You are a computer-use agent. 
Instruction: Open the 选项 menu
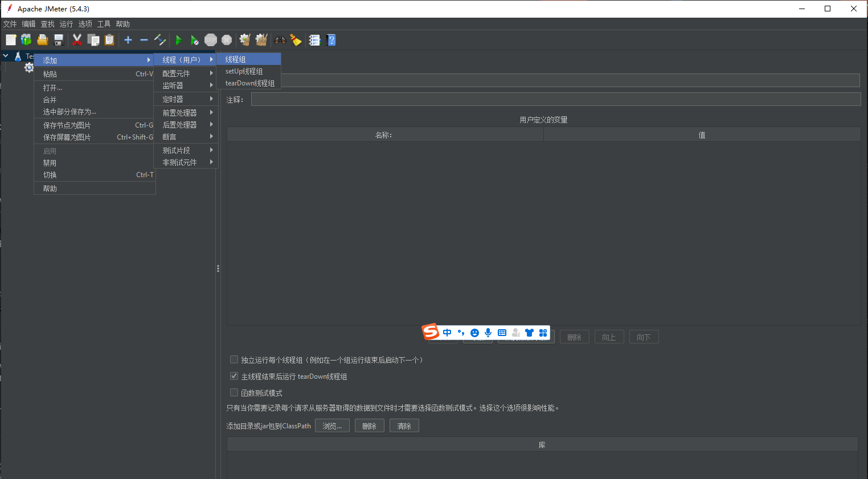(x=85, y=24)
